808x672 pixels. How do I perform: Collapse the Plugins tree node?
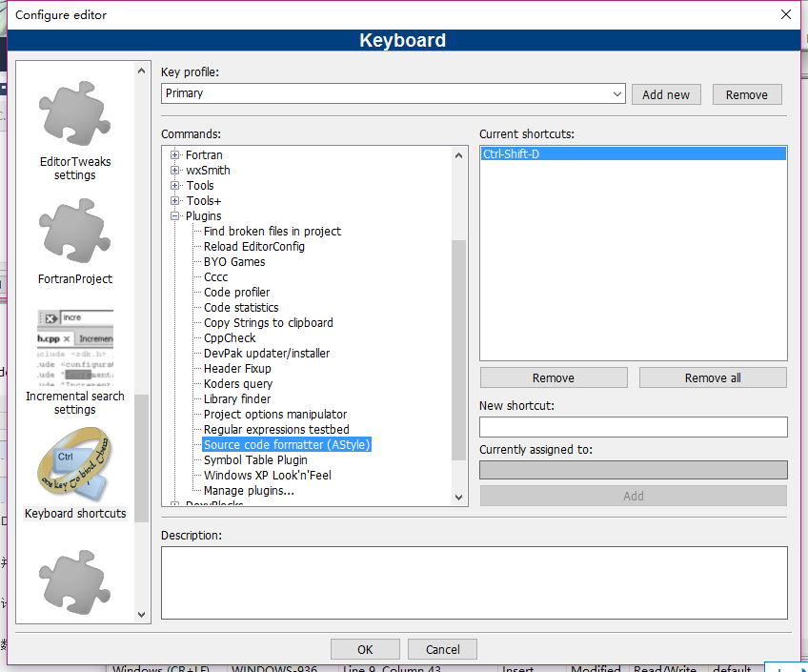(x=175, y=216)
